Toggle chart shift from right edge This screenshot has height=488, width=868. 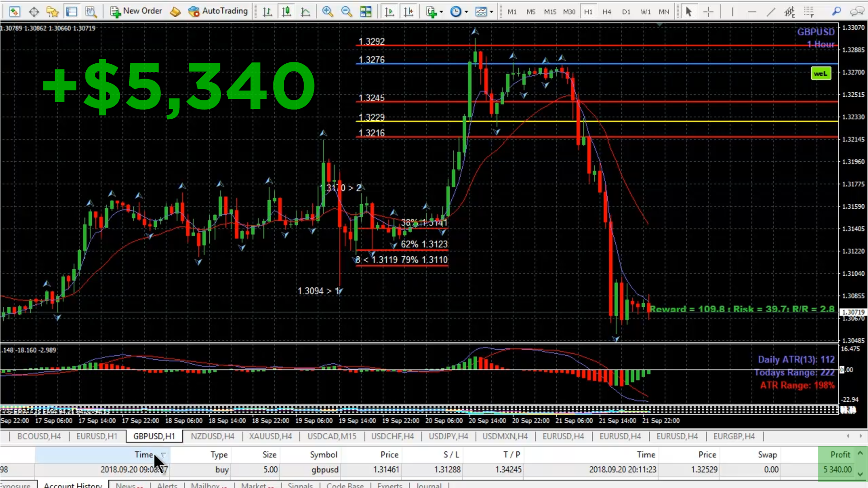pyautogui.click(x=408, y=11)
